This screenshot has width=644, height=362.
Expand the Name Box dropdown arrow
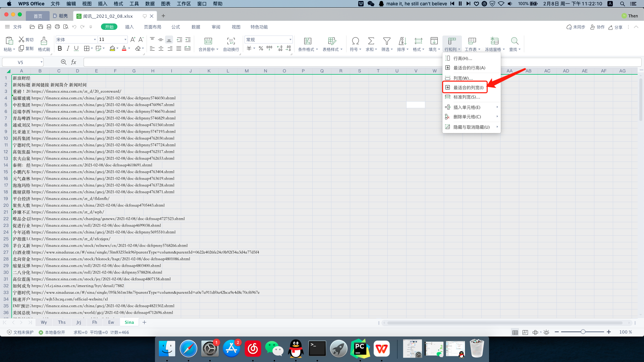(x=41, y=62)
